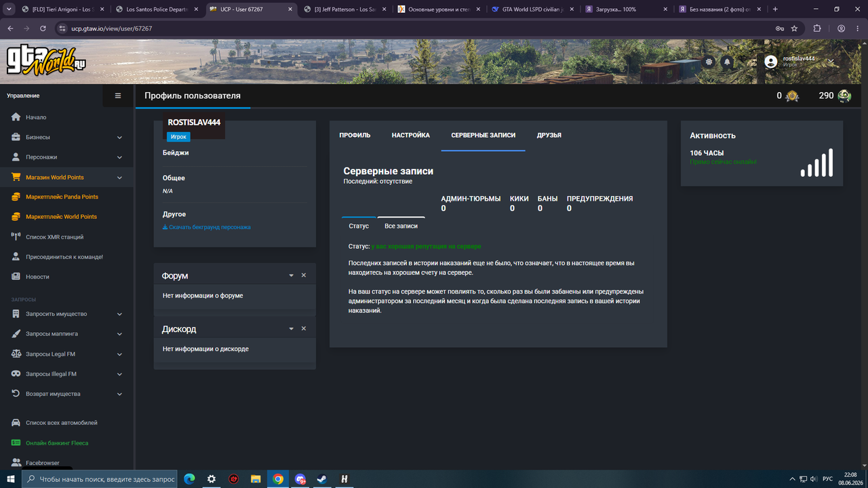
Task: Open Список всех автомобилей car icon
Action: (16, 422)
